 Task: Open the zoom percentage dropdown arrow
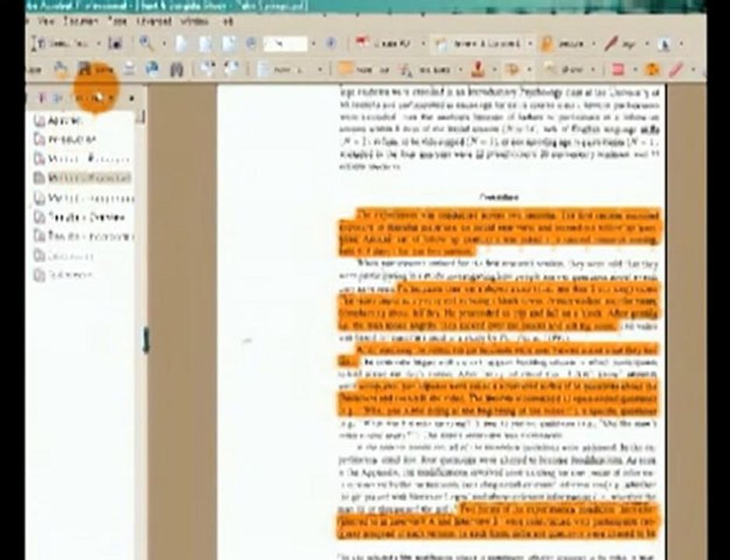point(313,44)
